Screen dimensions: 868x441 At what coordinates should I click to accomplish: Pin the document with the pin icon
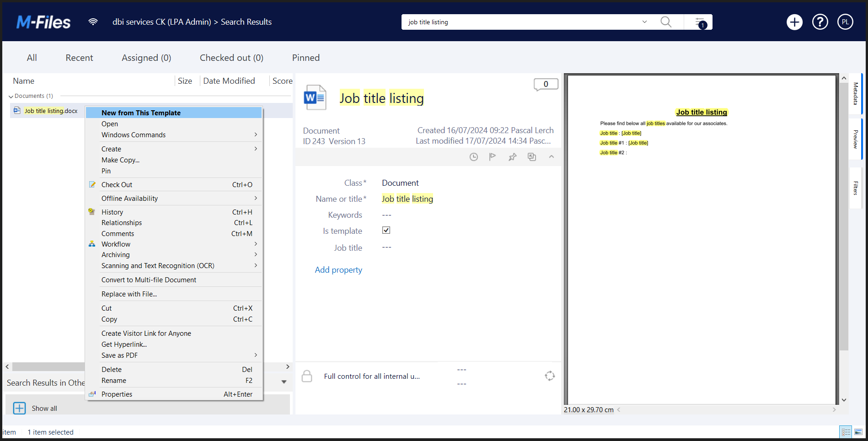[512, 157]
